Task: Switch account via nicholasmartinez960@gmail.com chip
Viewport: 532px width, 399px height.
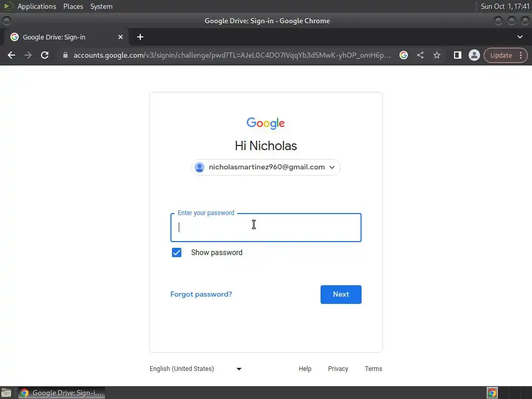Action: (x=265, y=167)
